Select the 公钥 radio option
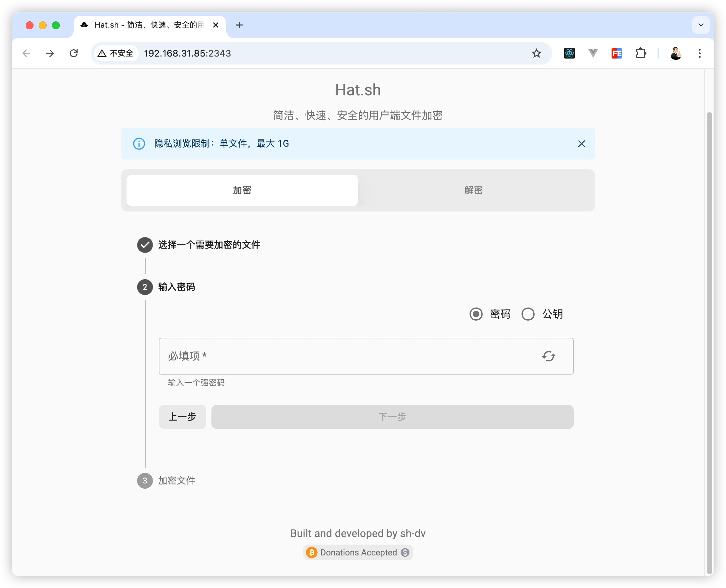The width and height of the screenshot is (726, 588). point(528,314)
